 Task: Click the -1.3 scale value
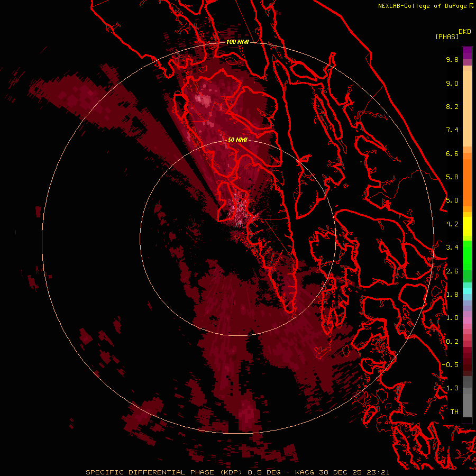coord(450,388)
